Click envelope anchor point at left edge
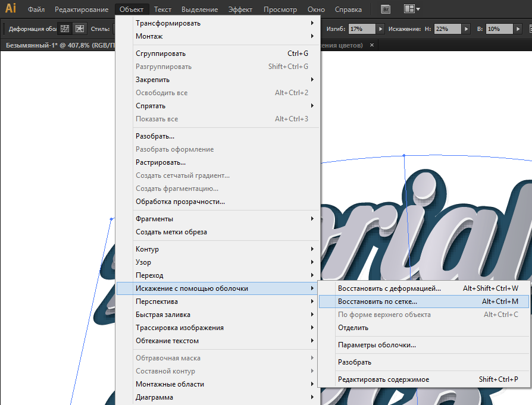Viewport: 532px width, 405px height. [x=111, y=219]
